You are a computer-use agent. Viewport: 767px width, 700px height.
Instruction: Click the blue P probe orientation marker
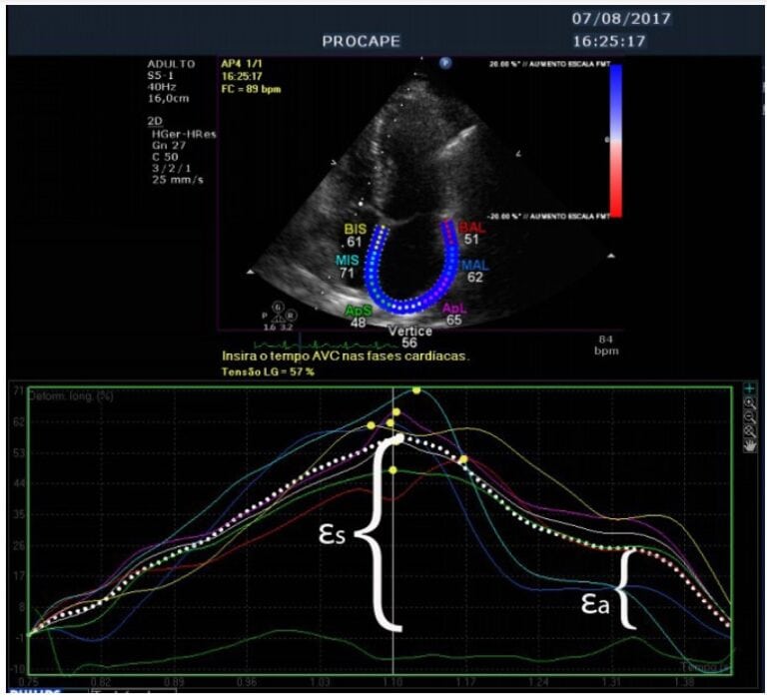coord(445,63)
